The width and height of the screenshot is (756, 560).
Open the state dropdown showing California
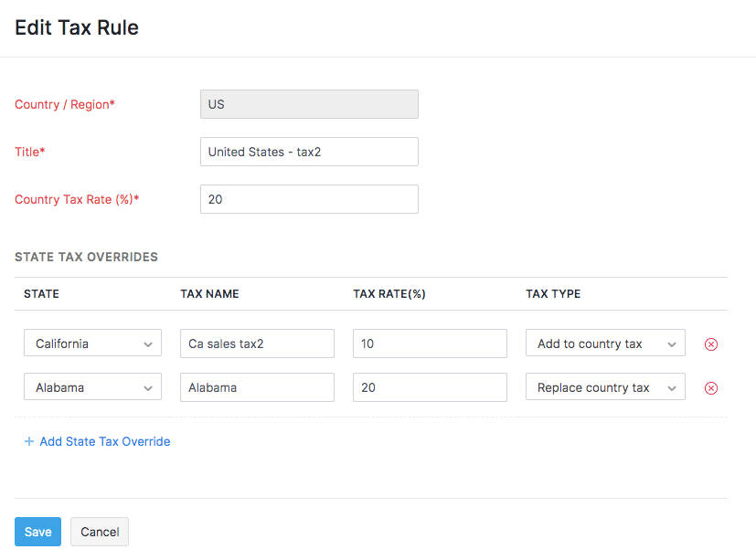[x=91, y=343]
